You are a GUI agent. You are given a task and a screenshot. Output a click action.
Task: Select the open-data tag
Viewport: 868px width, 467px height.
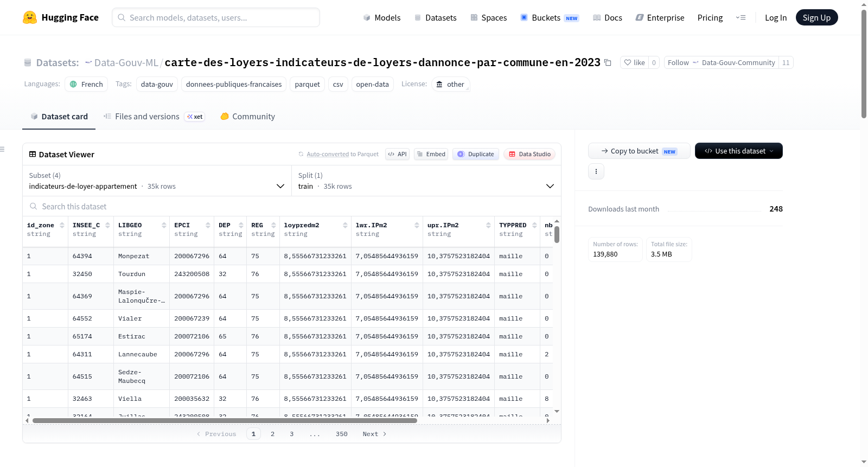tap(372, 84)
